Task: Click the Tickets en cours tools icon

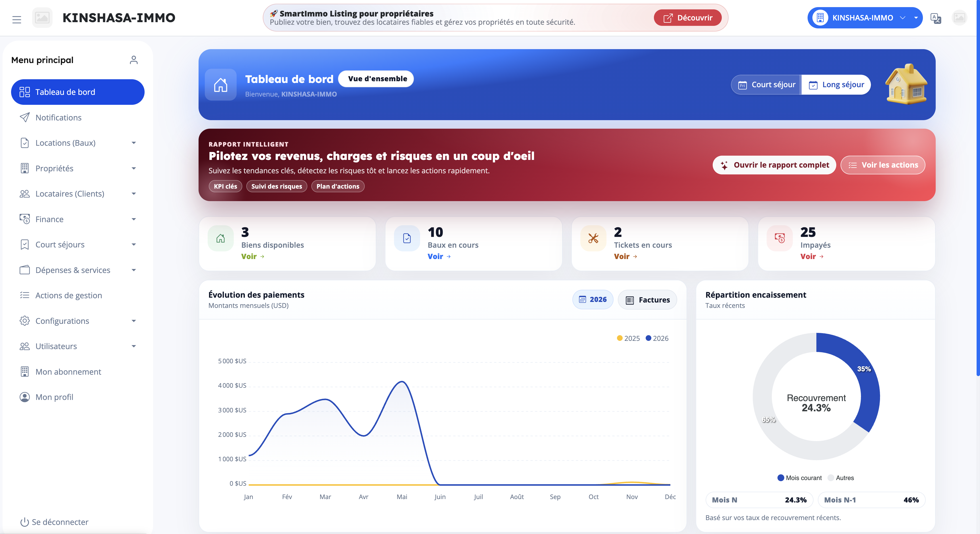Action: (593, 239)
